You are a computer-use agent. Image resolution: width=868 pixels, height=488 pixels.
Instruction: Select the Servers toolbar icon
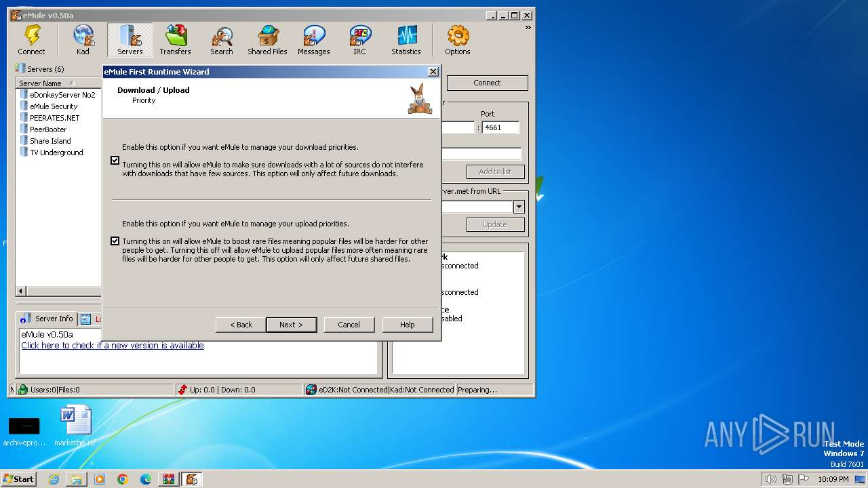[130, 40]
